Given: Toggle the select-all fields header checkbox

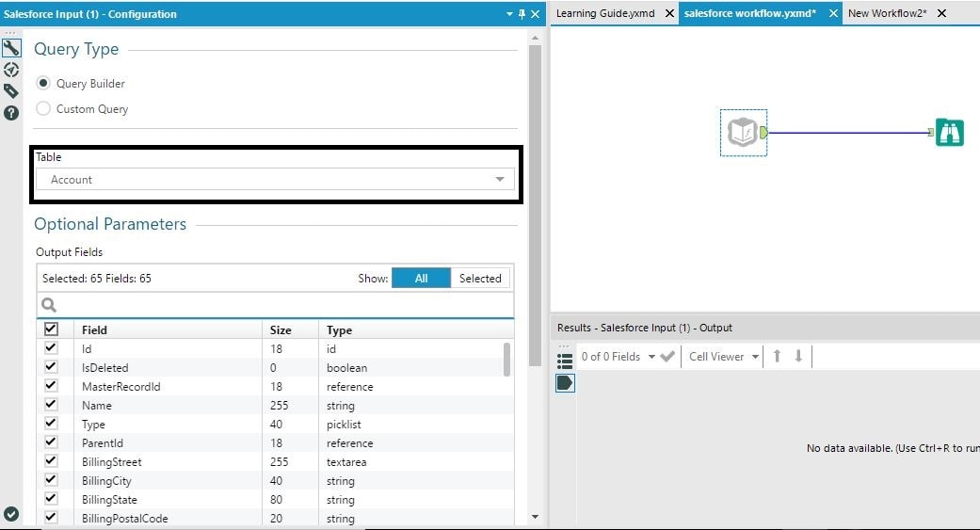Looking at the screenshot, I should (51, 329).
